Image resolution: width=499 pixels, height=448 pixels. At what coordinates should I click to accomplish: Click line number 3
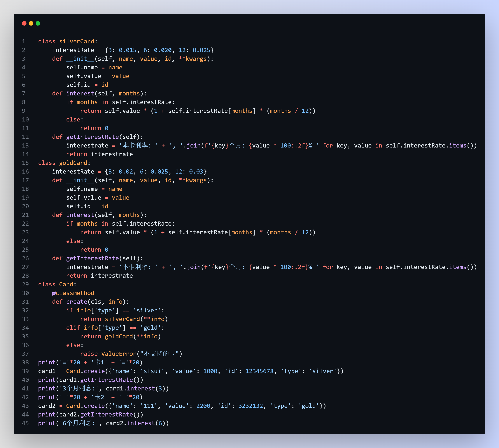(x=24, y=59)
